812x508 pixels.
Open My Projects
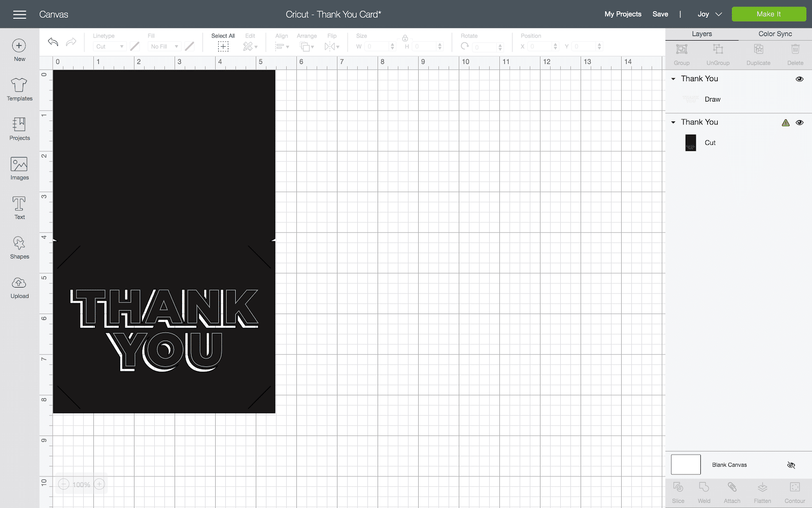click(623, 14)
